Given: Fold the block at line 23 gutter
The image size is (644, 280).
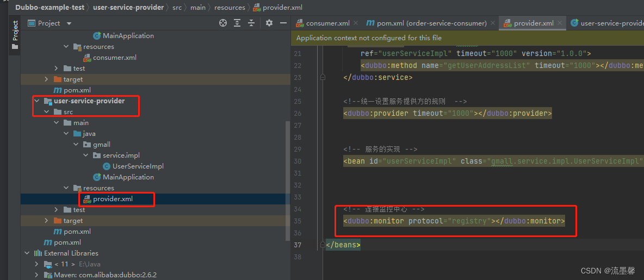Looking at the screenshot, I should tap(323, 77).
